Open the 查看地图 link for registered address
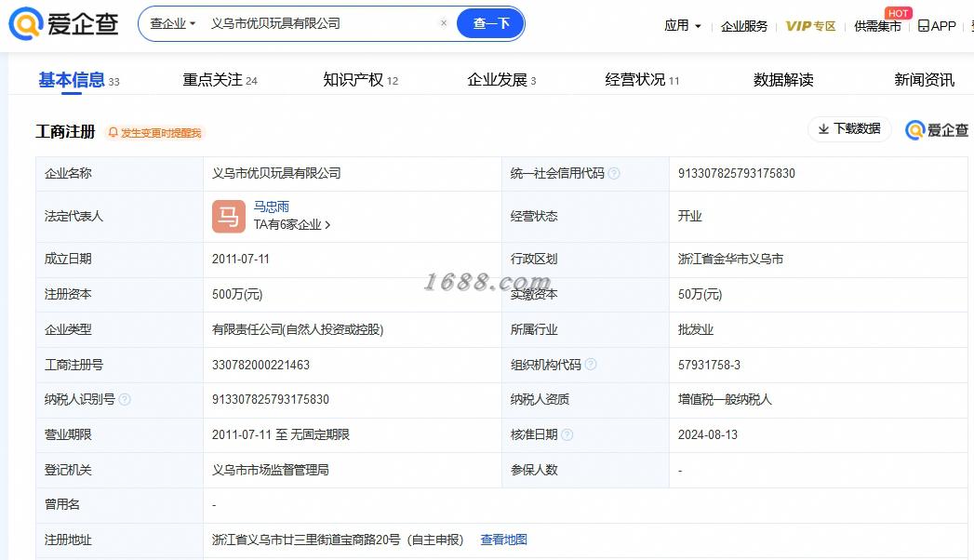974x560 pixels. point(504,540)
